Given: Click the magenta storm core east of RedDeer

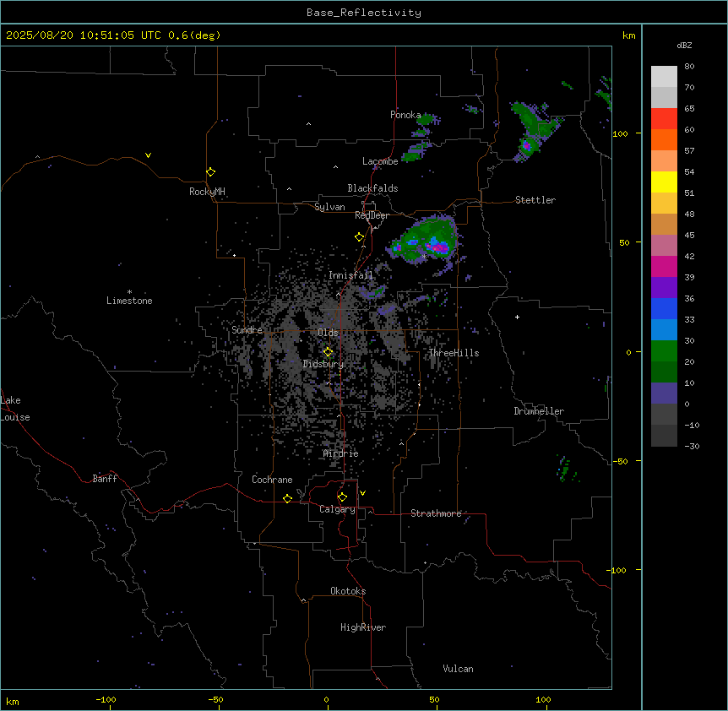Looking at the screenshot, I should point(437,247).
